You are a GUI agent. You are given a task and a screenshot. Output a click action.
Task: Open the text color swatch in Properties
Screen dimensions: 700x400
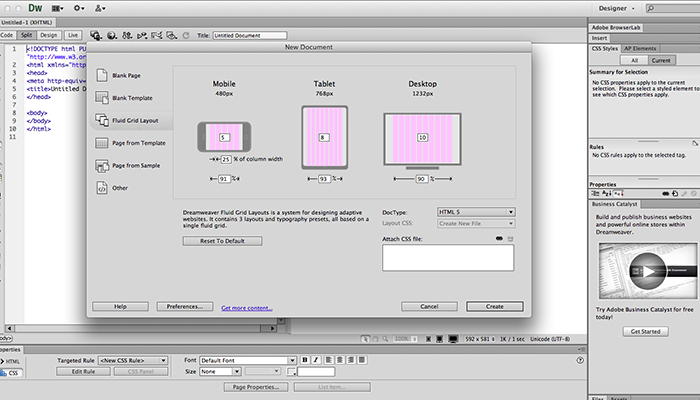[x=291, y=371]
